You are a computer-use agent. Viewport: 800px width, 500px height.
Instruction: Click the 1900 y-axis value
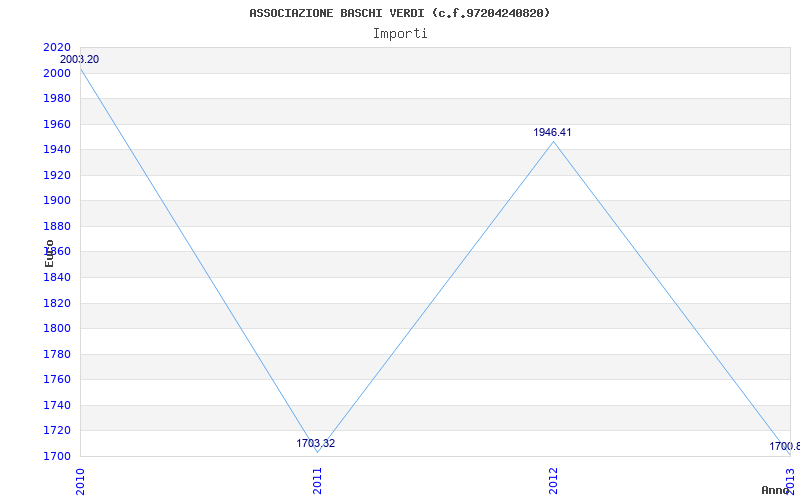[x=57, y=201]
